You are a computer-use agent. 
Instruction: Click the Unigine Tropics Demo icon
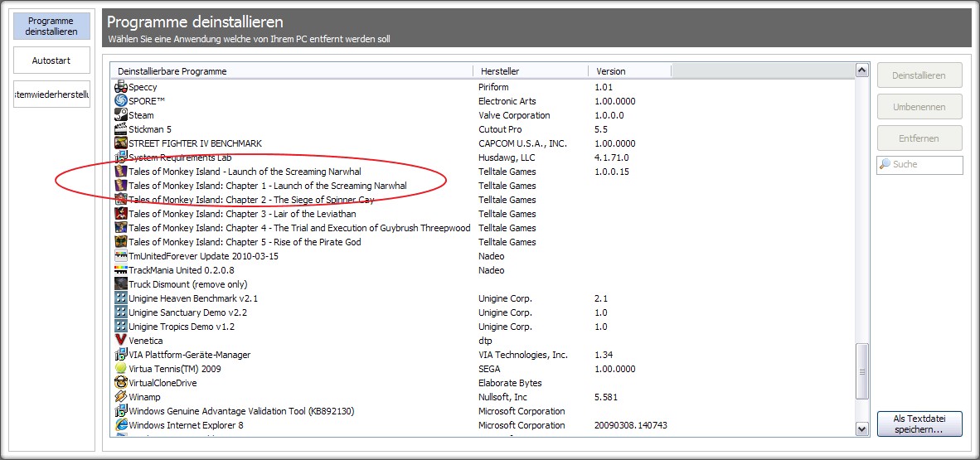(121, 327)
